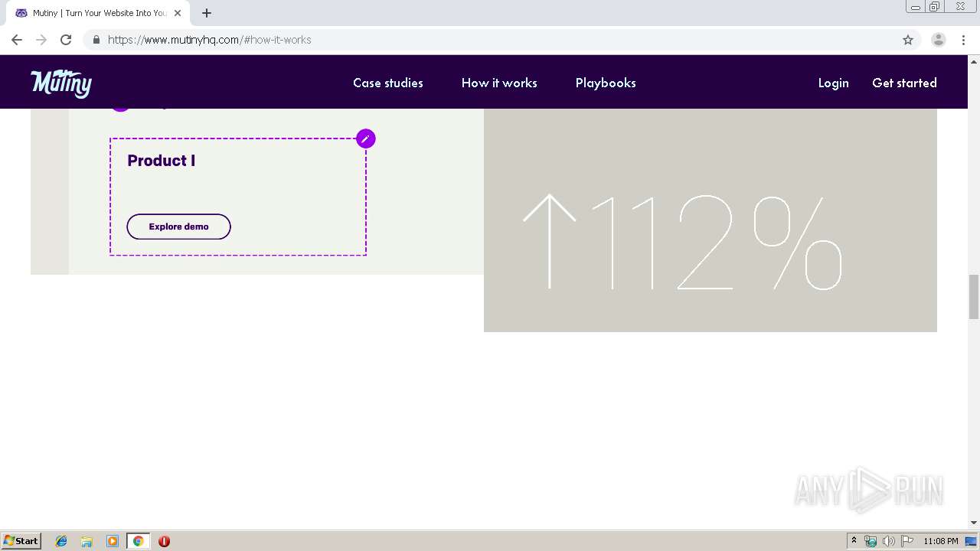Close the Mutiny browser tab
The image size is (980, 551).
(178, 13)
